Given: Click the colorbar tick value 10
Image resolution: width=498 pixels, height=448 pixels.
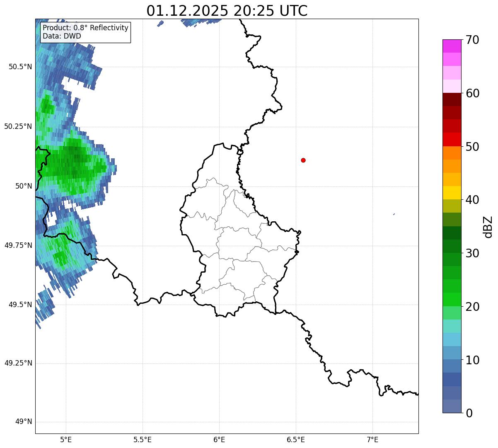Looking at the screenshot, I should pyautogui.click(x=472, y=360).
